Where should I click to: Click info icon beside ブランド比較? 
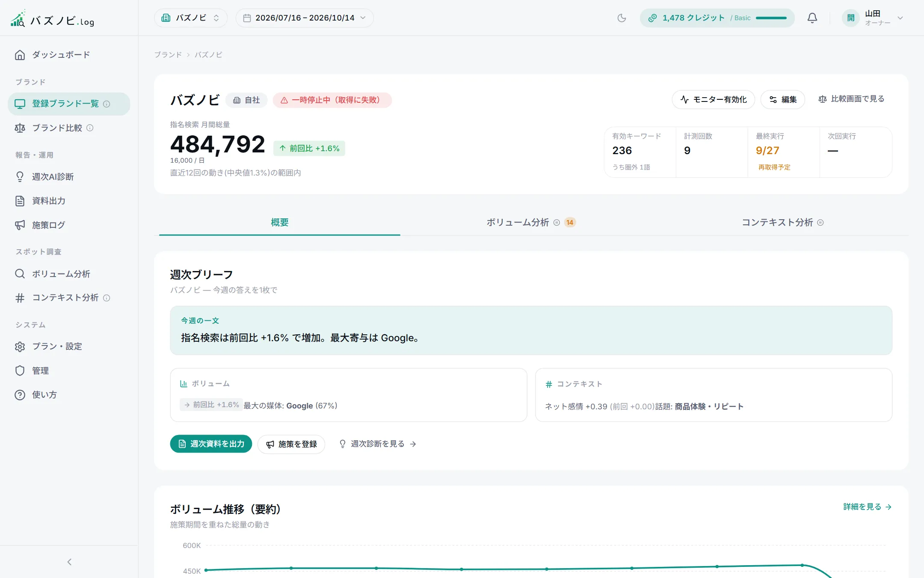click(x=90, y=128)
